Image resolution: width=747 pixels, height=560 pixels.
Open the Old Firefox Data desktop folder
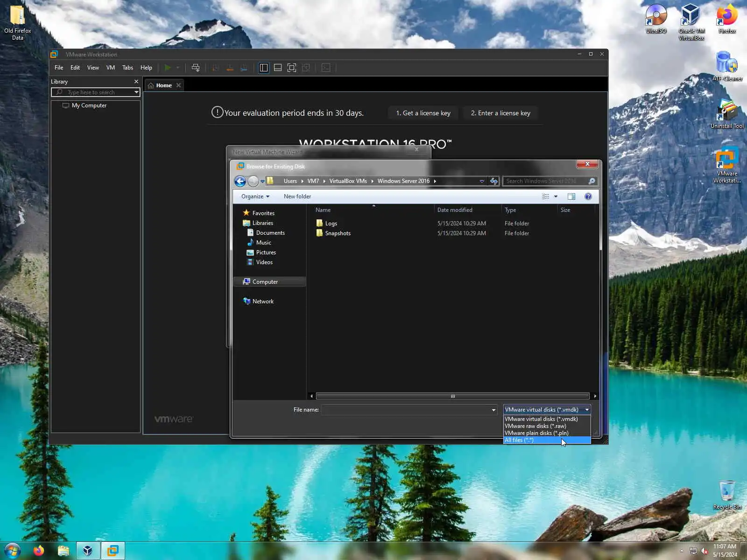pos(18,22)
